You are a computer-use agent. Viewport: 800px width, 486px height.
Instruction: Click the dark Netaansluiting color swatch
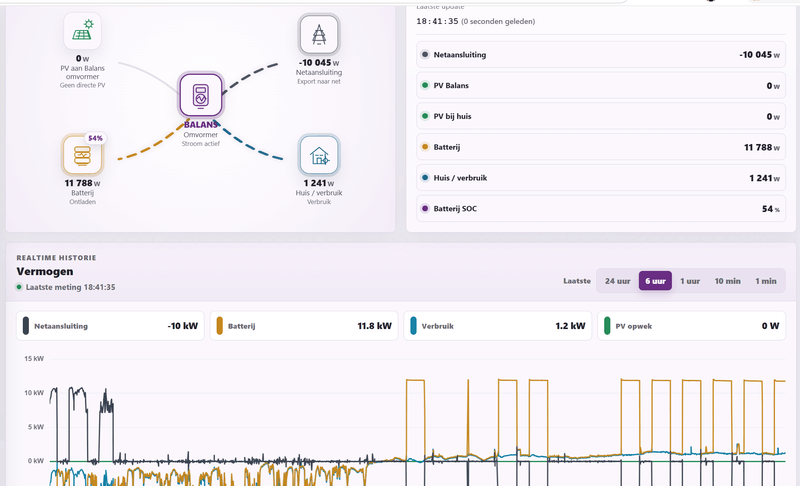pos(26,326)
